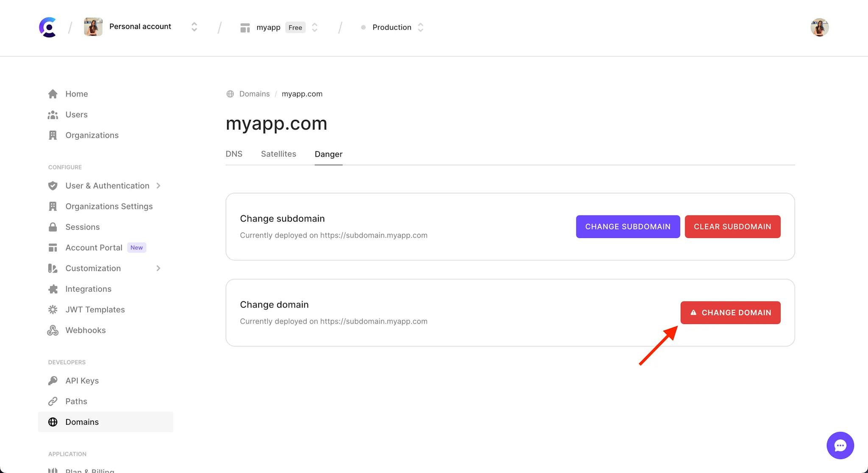Click the Change Domain warning button
Screen dimensions: 868x473
click(730, 313)
